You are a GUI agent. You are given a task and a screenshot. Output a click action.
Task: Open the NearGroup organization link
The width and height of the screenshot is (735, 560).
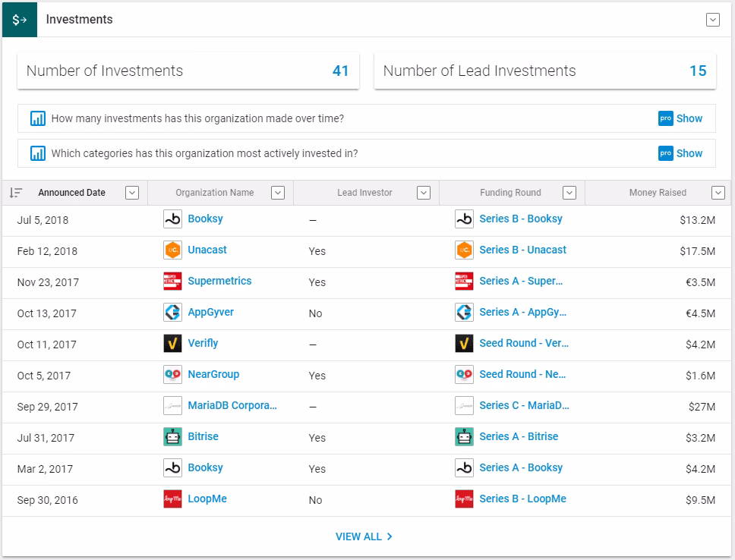point(214,374)
